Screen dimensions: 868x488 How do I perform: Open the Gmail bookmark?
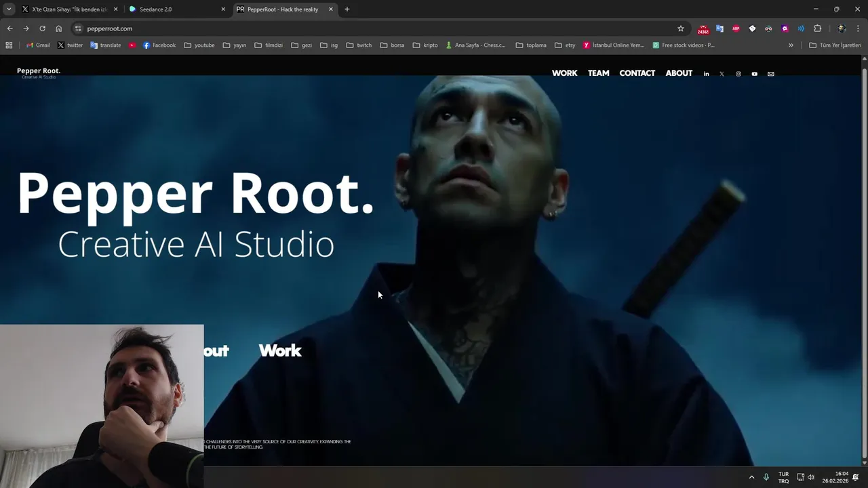(x=38, y=45)
